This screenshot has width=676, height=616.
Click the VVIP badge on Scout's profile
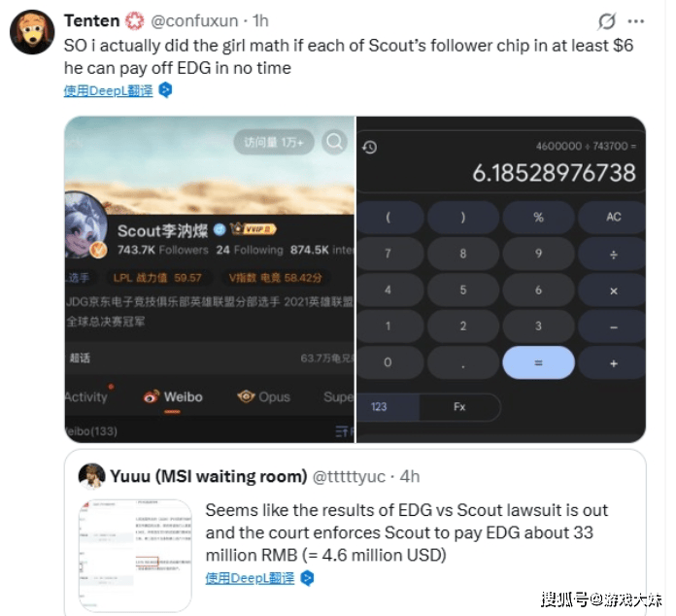tap(253, 229)
